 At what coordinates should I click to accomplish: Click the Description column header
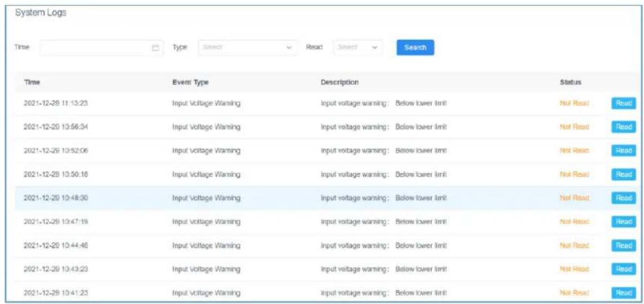[x=340, y=82]
